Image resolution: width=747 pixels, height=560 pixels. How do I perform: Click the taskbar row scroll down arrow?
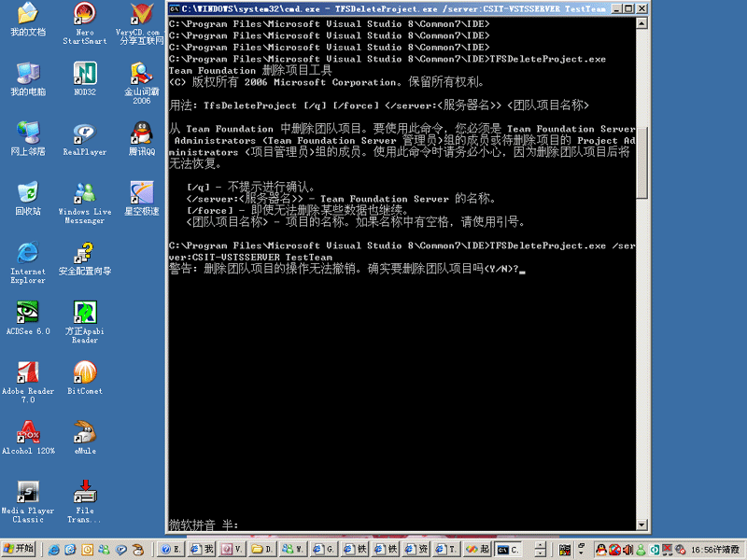541,553
